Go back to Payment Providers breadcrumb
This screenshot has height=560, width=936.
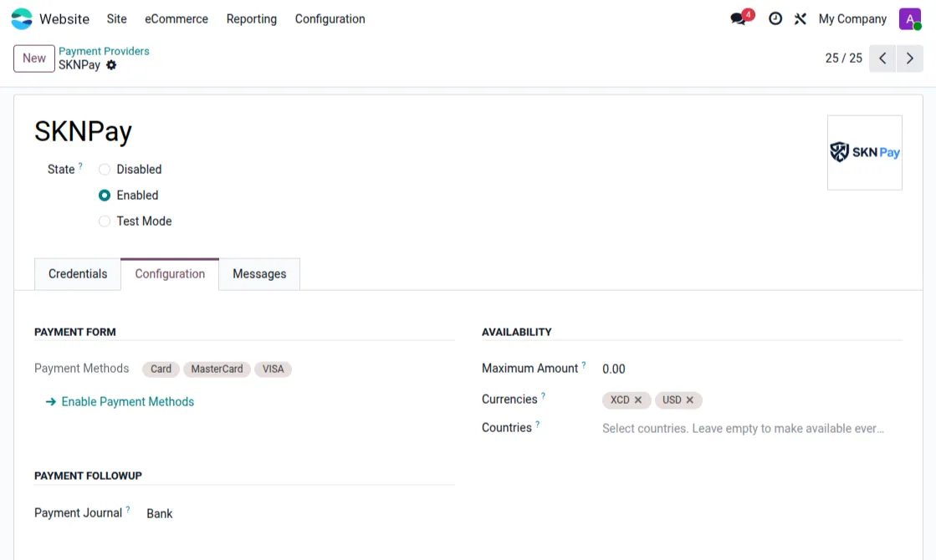[x=104, y=51]
